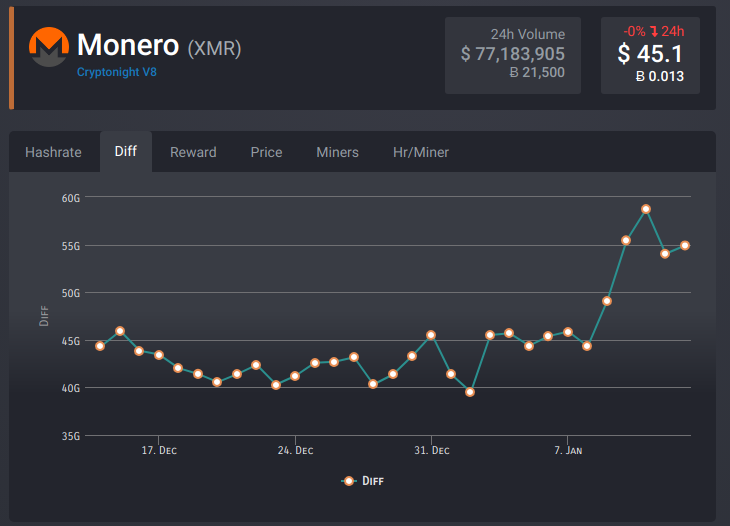Open the Hr/Miner tab
730x526 pixels.
click(x=421, y=152)
